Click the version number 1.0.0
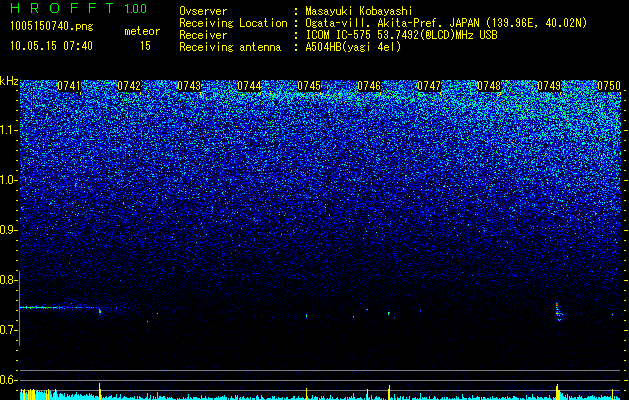Screen dimensions: 629x400 (x=136, y=9)
